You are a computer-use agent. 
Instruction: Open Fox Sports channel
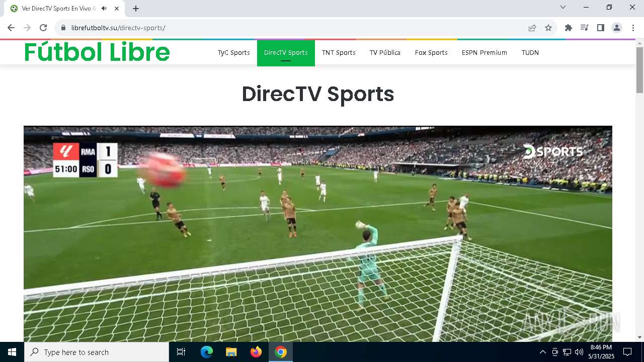click(431, 53)
